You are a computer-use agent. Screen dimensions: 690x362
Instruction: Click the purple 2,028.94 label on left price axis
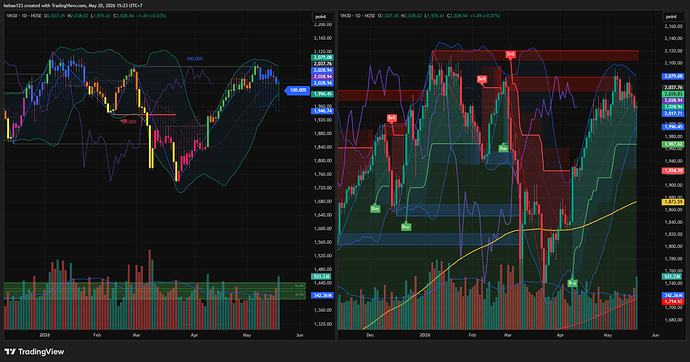[x=323, y=77]
